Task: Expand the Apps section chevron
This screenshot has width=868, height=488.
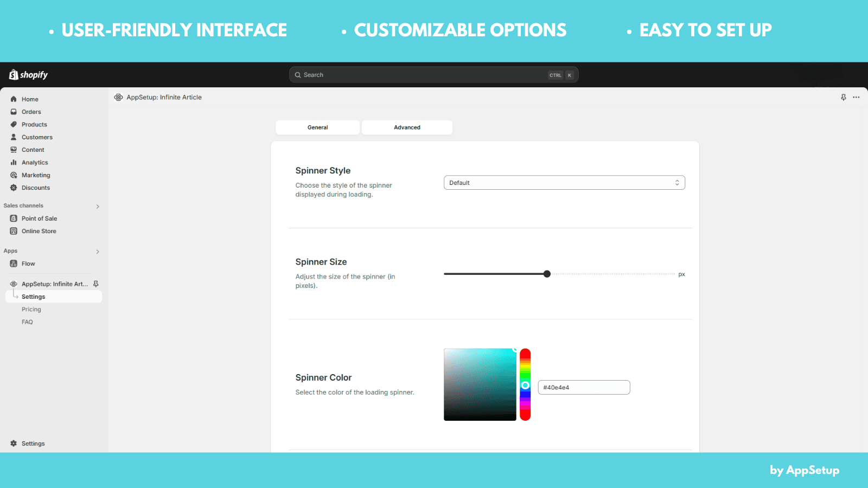Action: click(x=98, y=252)
